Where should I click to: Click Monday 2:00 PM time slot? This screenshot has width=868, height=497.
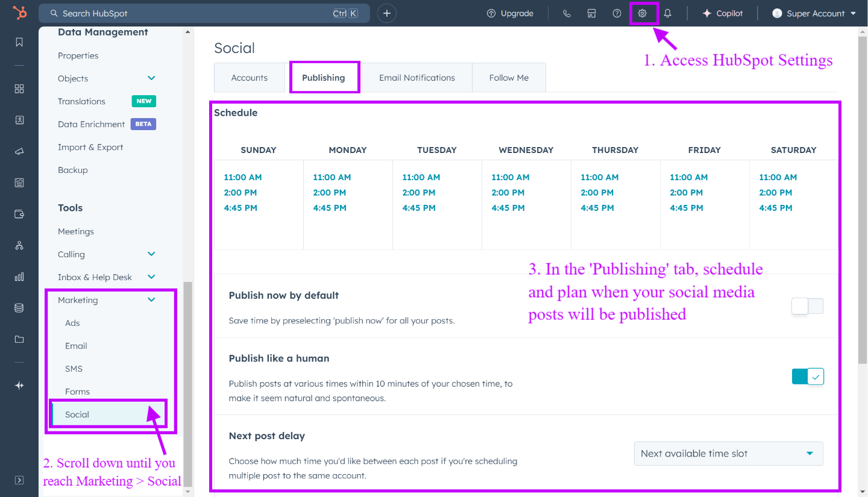[329, 193]
